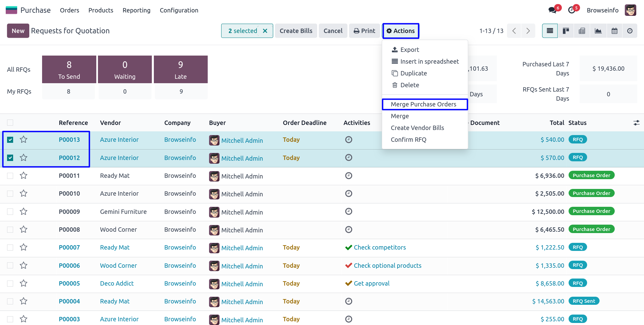Filter by the Late RFQs tile

pyautogui.click(x=181, y=69)
